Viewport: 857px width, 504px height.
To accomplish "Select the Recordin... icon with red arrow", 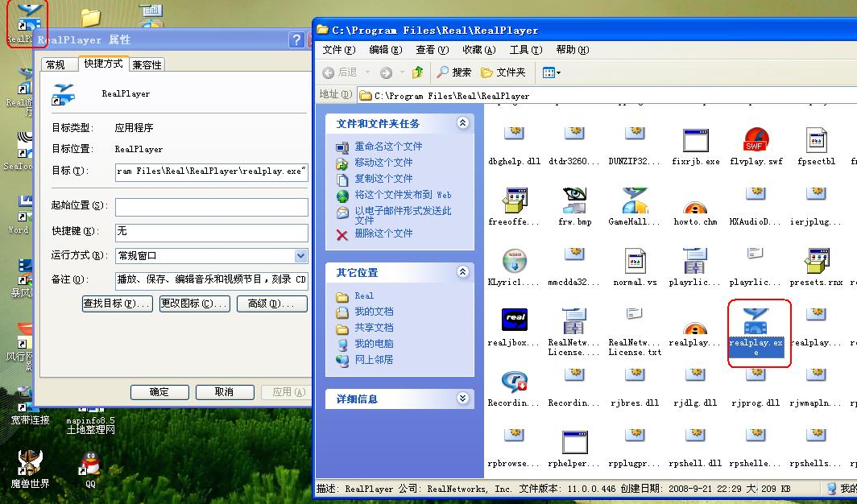I will point(514,382).
